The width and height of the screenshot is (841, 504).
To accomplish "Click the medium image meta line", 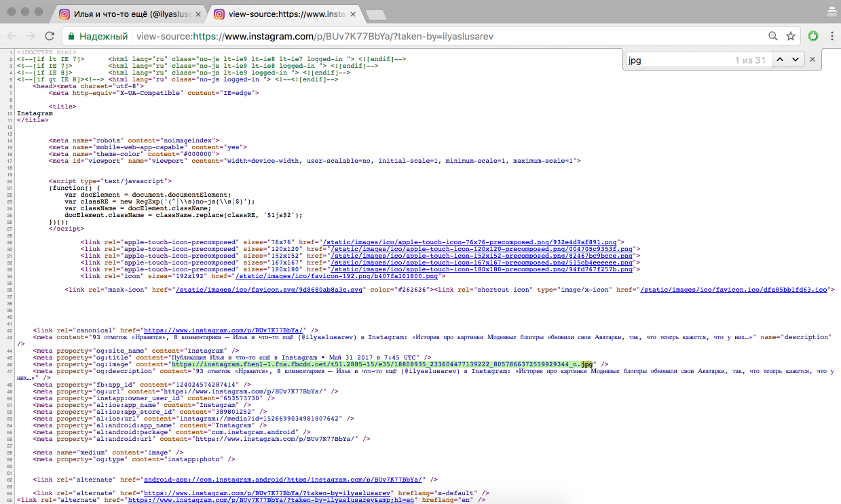I will click(x=108, y=452).
